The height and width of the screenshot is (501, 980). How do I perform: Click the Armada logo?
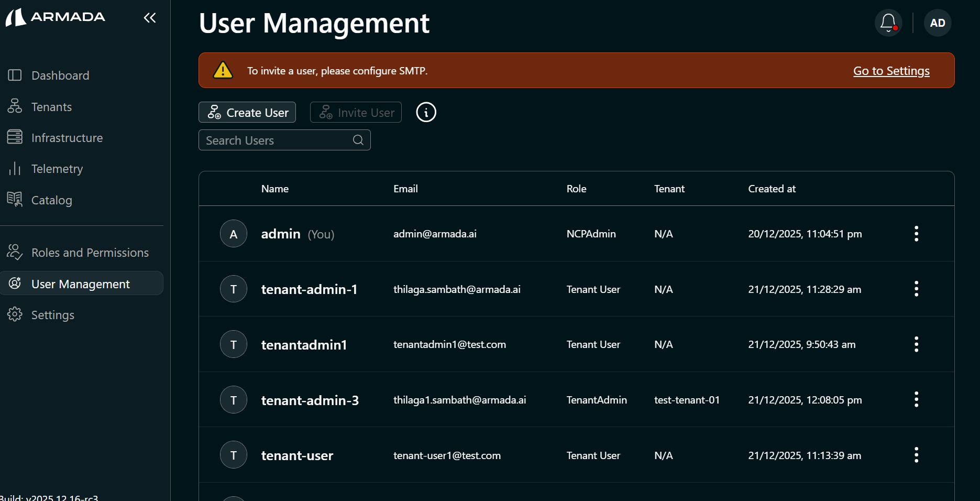coord(55,17)
